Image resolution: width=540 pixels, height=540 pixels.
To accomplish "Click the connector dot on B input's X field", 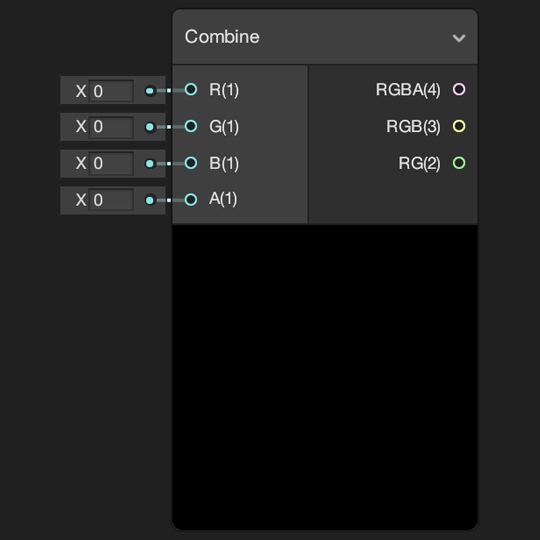I will tap(150, 164).
